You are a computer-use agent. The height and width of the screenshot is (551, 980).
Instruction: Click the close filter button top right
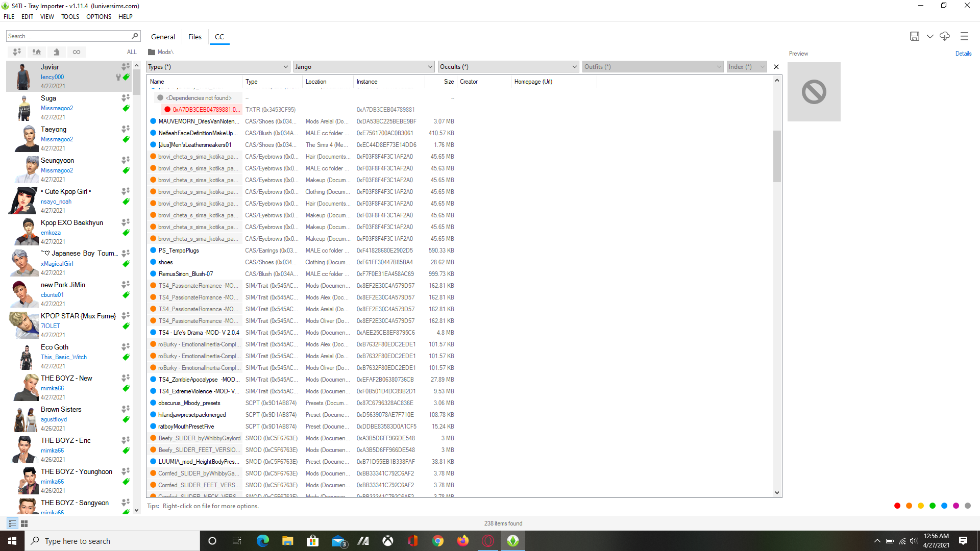(776, 67)
